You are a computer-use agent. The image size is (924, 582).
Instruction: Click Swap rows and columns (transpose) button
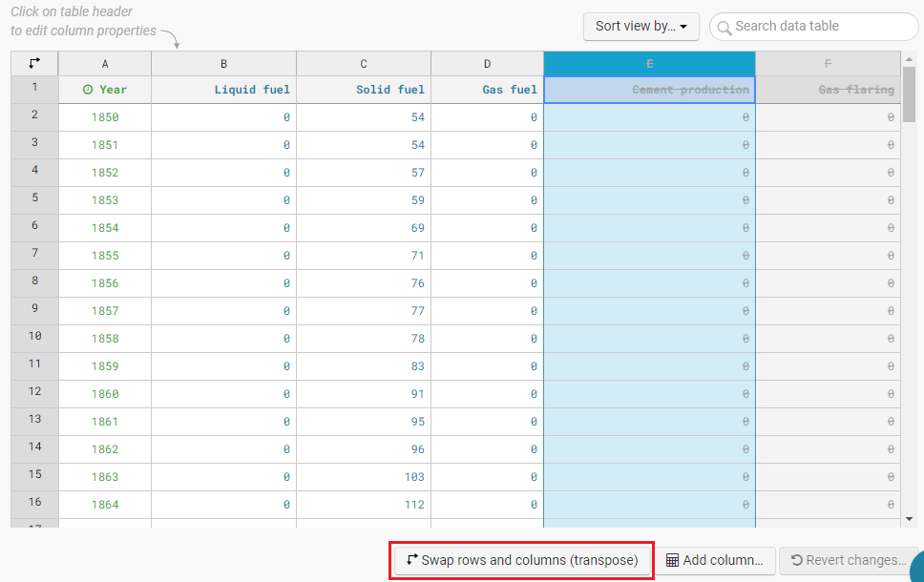(x=521, y=560)
